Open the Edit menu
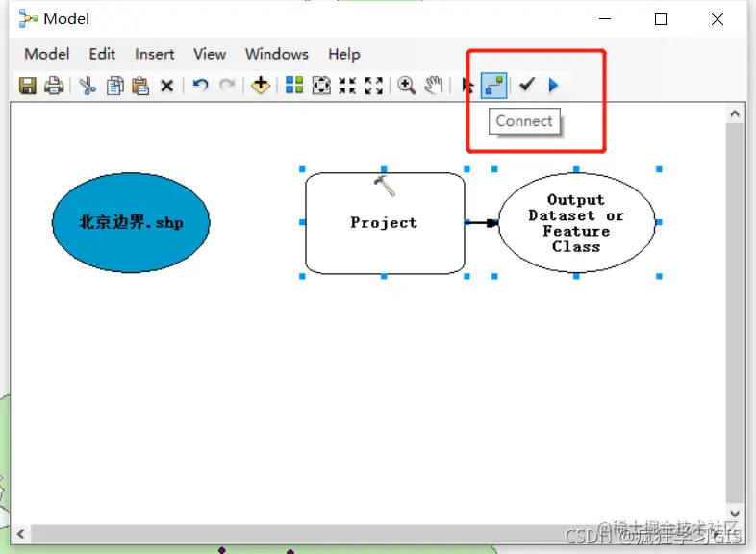Screen dimensions: 756x554 102,54
